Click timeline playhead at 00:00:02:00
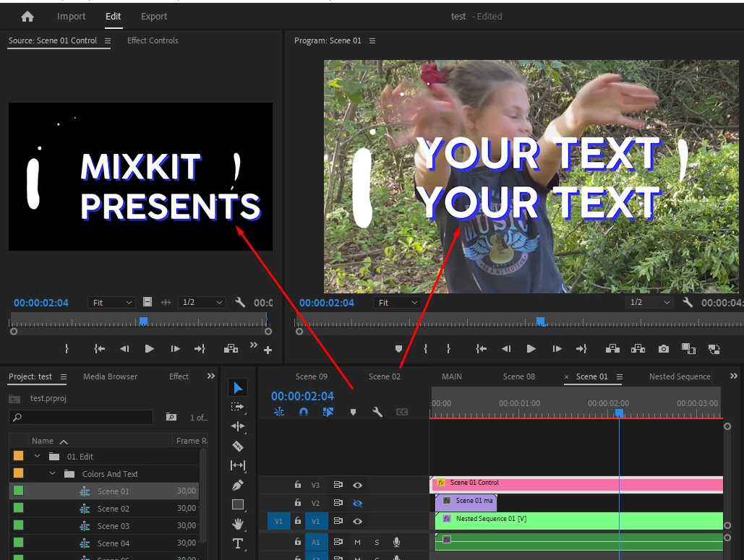The width and height of the screenshot is (744, 560). pos(619,413)
